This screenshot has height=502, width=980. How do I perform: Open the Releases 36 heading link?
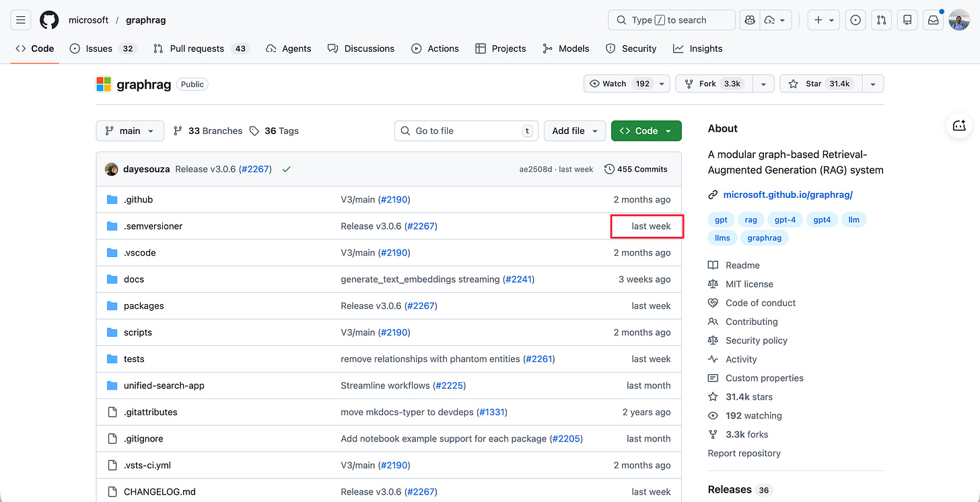(740, 489)
